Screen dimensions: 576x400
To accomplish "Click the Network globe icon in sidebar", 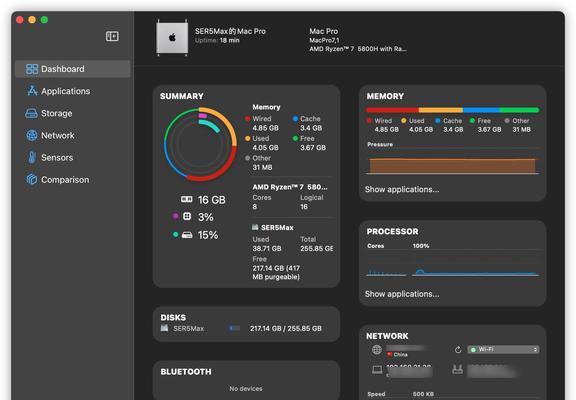I will click(32, 136).
